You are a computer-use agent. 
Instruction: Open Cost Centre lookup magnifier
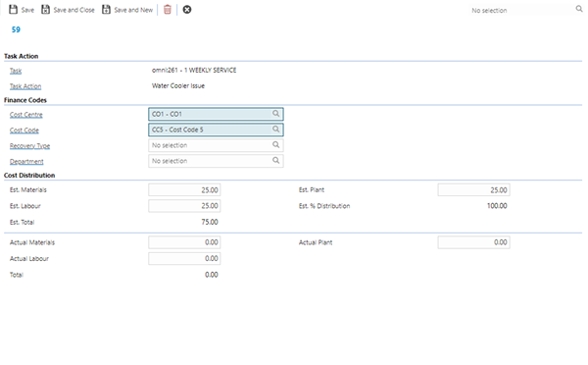[x=276, y=114]
